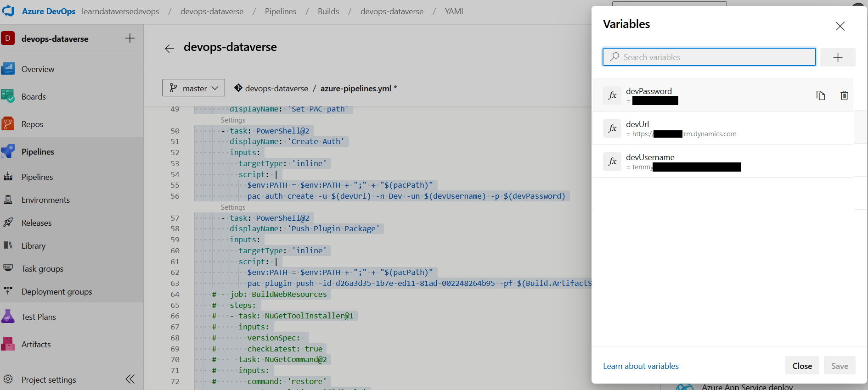Open Repos in the sidebar
This screenshot has width=868, height=390.
tap(32, 124)
